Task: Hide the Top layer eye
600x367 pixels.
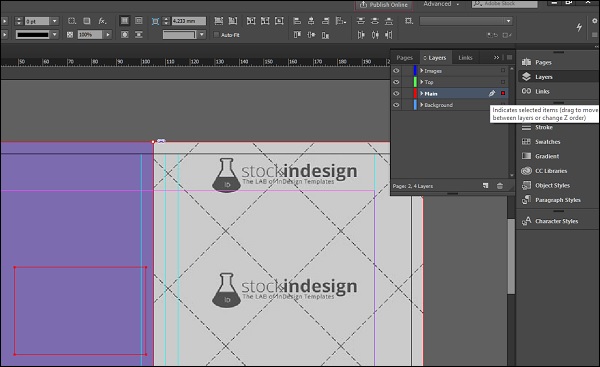Action: 396,82
